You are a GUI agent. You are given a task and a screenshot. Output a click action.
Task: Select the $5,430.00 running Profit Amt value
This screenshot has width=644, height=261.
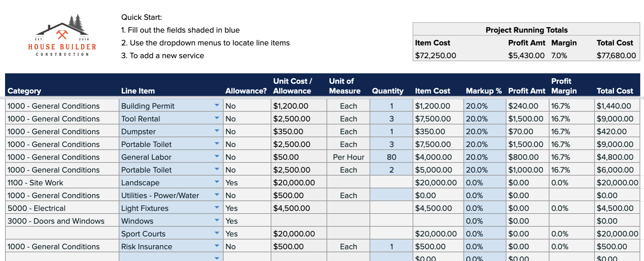coord(526,55)
